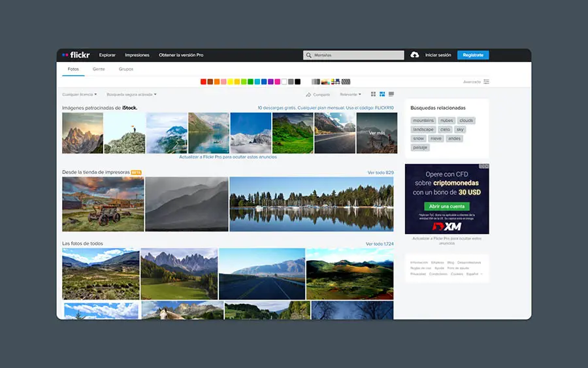Click the Ver más sponsored image tile
588x368 pixels.
click(x=377, y=133)
